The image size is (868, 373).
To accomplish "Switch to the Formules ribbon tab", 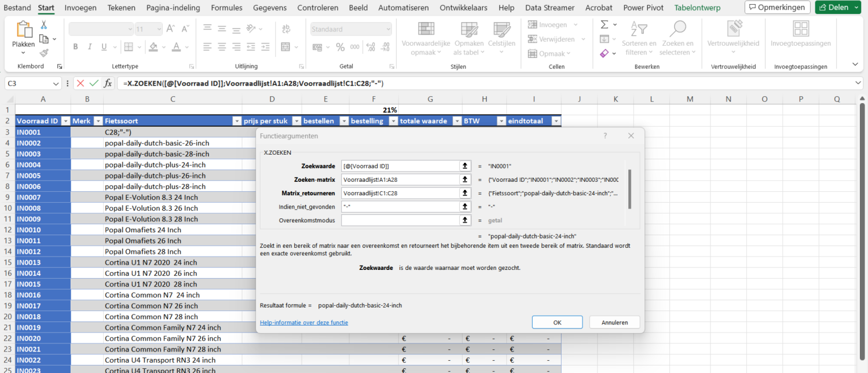I will (226, 8).
